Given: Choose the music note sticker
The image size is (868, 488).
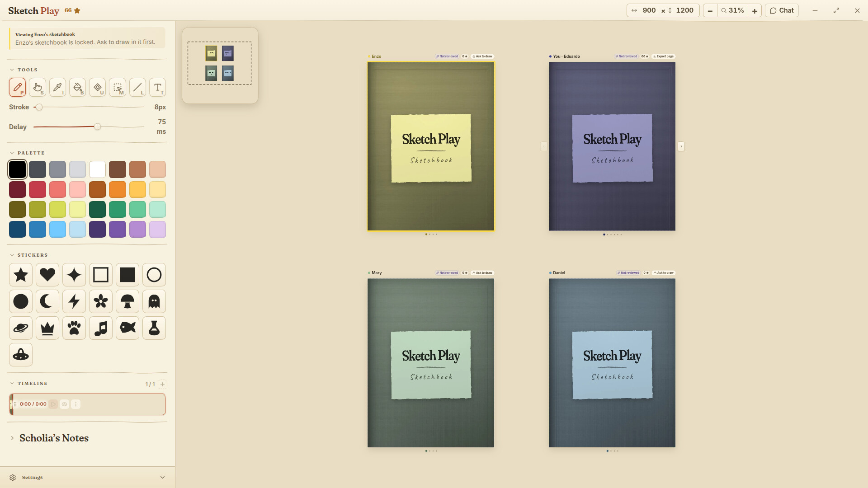Looking at the screenshot, I should coord(101,328).
